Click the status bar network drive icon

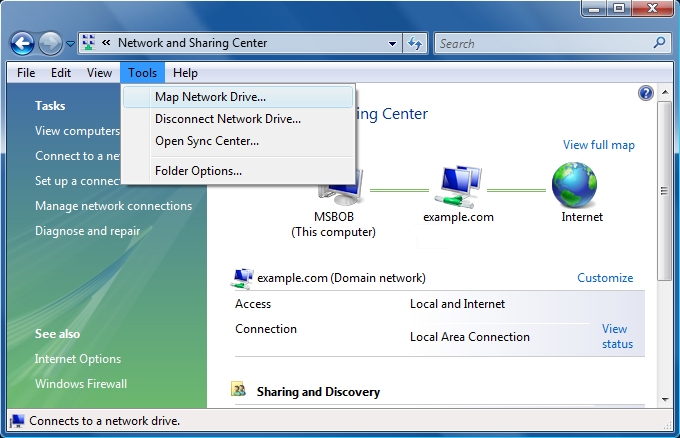(x=17, y=421)
